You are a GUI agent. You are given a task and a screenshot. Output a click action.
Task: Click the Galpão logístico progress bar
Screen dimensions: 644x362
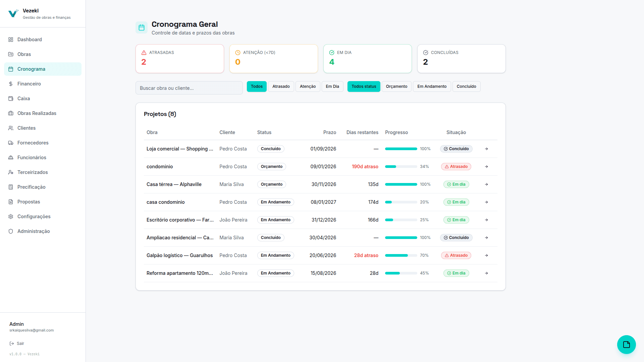[401, 255]
